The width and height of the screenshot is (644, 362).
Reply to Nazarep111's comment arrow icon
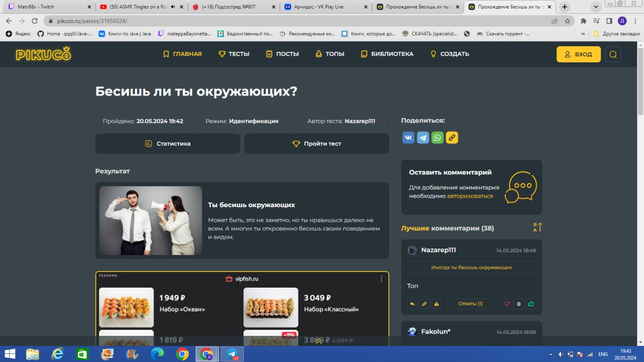[x=412, y=304]
